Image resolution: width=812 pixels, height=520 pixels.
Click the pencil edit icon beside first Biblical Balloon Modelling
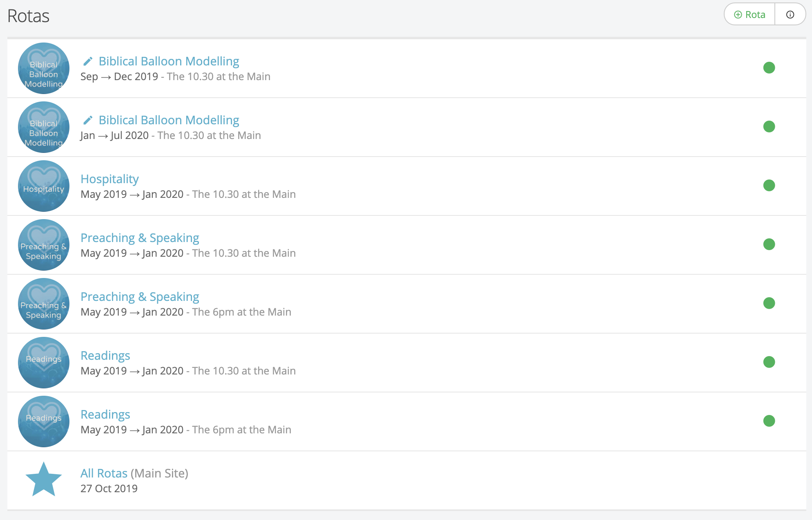point(87,61)
